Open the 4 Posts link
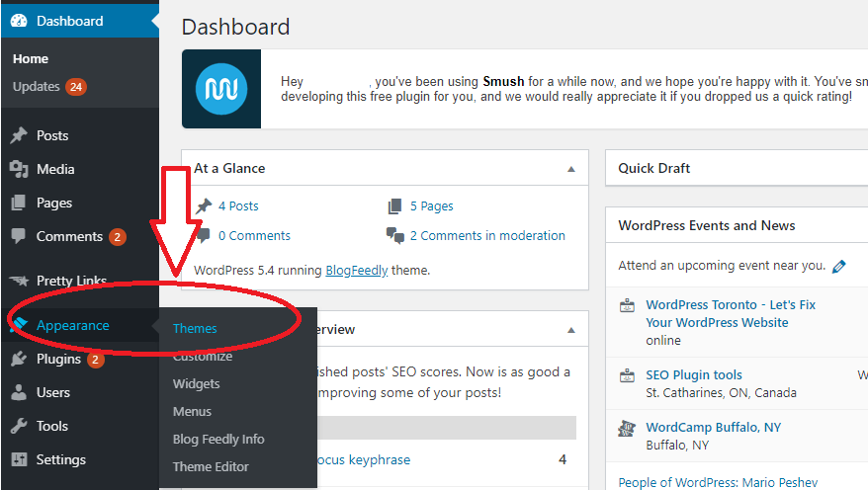868x490 pixels. point(238,206)
